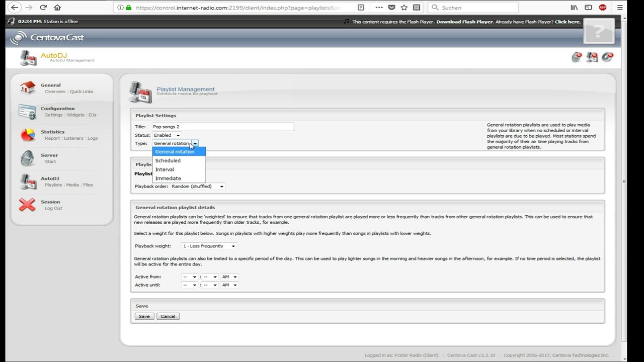
Task: Click the Server satellite dish icon
Action: click(x=28, y=158)
